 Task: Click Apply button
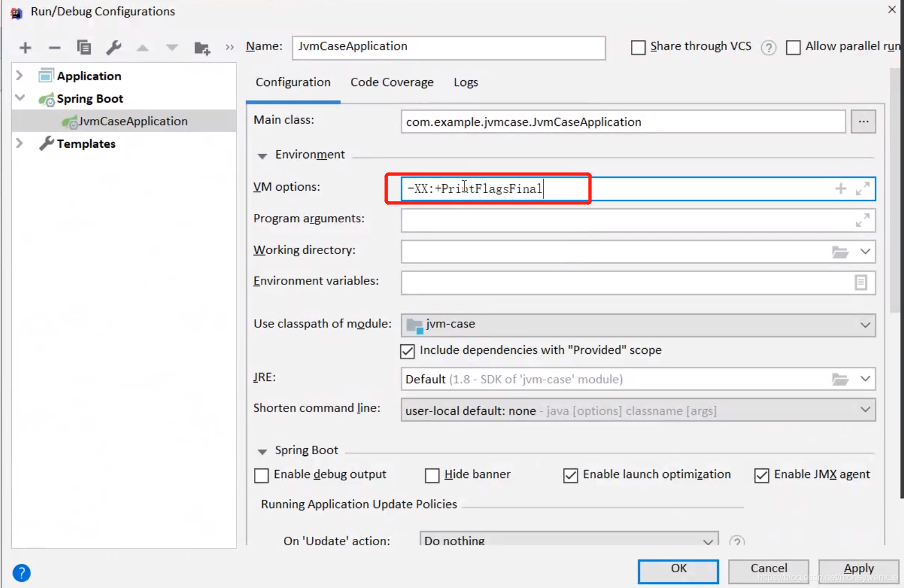pos(859,571)
